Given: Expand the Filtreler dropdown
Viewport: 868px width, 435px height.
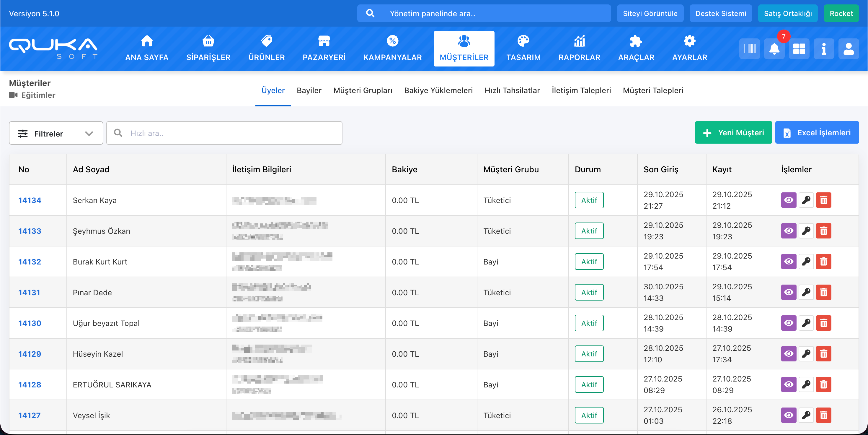Looking at the screenshot, I should 56,133.
